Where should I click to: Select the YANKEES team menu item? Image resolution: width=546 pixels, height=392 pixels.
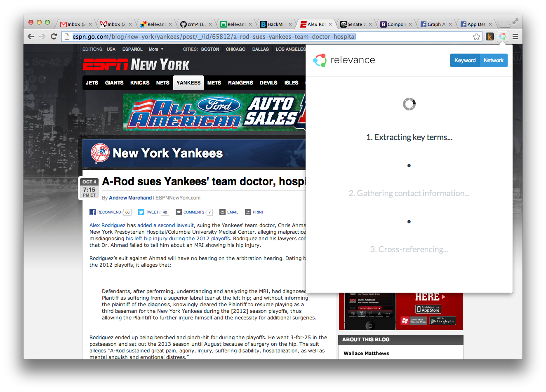pyautogui.click(x=188, y=83)
